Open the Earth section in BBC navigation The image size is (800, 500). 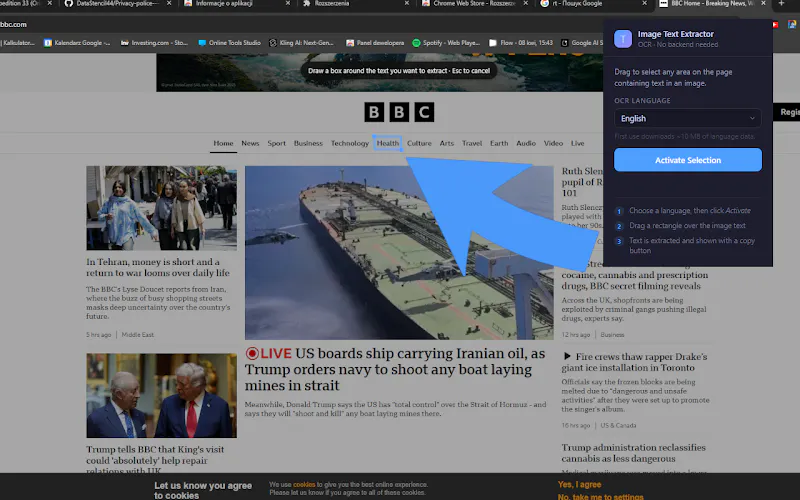click(x=499, y=143)
